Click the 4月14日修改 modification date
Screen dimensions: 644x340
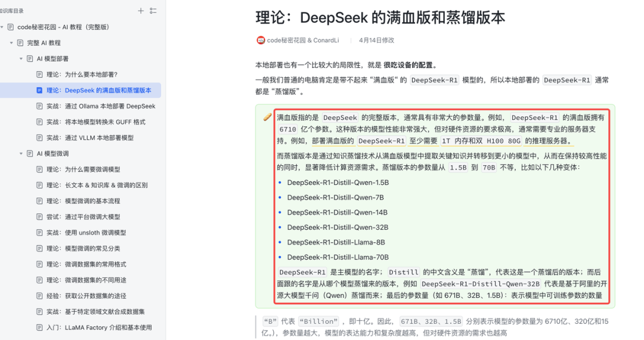377,40
